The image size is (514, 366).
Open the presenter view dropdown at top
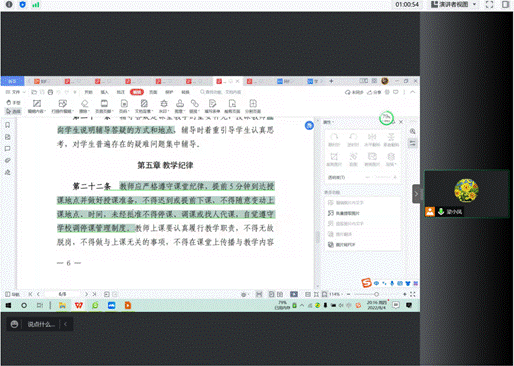click(454, 4)
